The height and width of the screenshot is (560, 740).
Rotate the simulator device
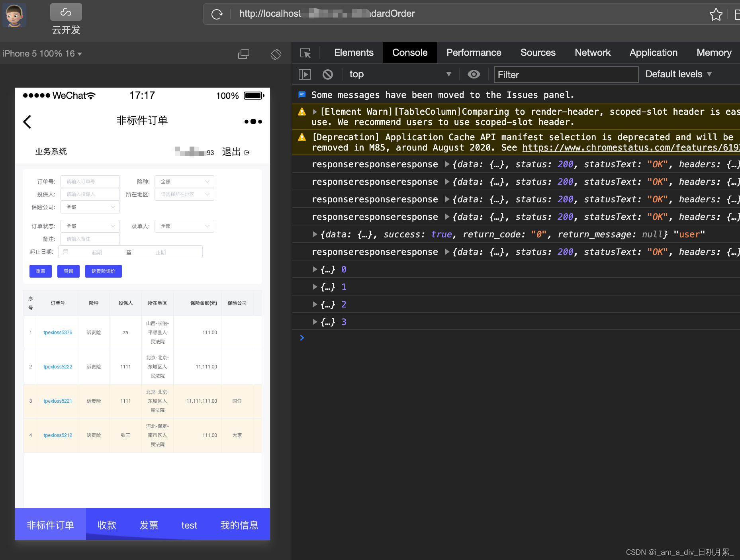[x=276, y=54]
